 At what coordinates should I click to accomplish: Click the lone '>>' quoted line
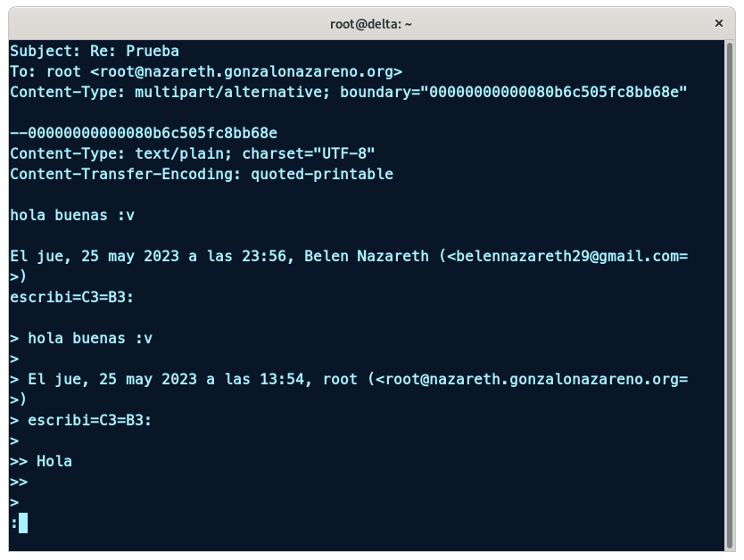coord(19,482)
